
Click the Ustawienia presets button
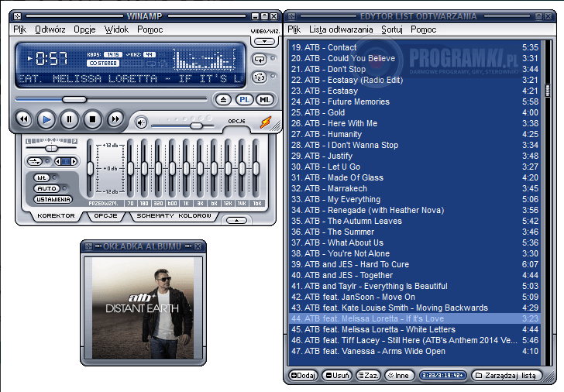pyautogui.click(x=53, y=199)
